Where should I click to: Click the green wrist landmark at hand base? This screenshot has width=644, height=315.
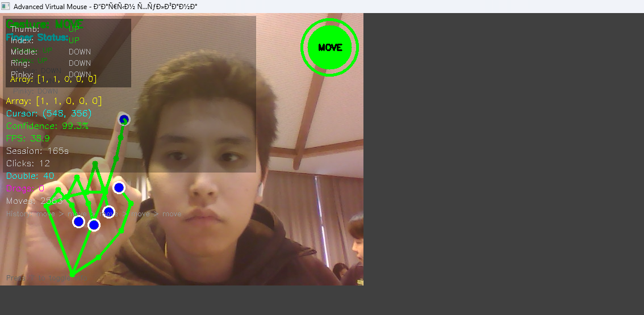pos(72,275)
